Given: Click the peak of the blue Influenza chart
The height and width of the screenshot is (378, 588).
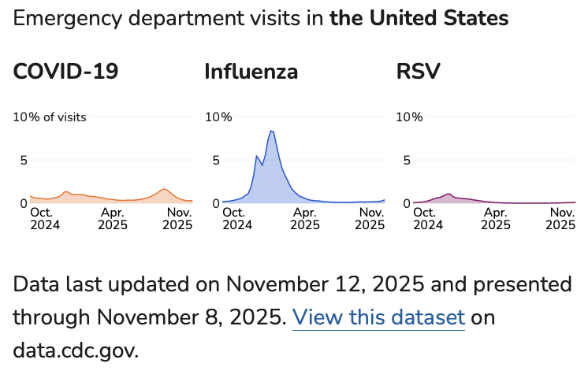Looking at the screenshot, I should pos(271,132).
